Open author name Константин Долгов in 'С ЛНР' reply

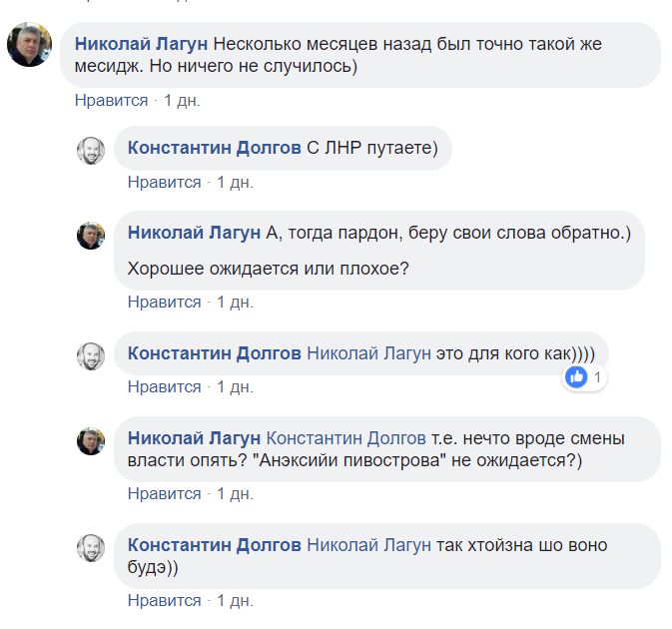(x=215, y=148)
